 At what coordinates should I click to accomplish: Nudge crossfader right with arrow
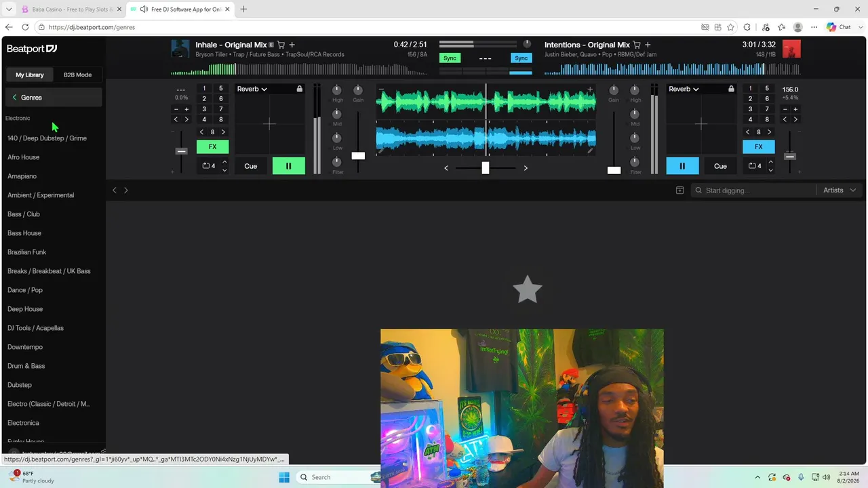(526, 168)
